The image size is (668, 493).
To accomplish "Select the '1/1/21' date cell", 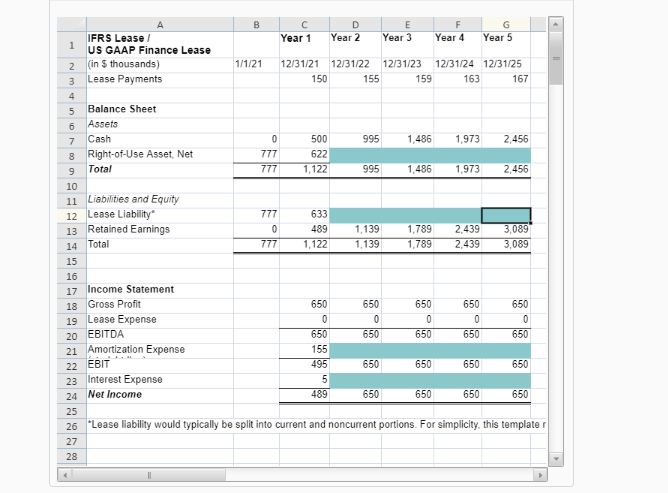I will (x=256, y=65).
